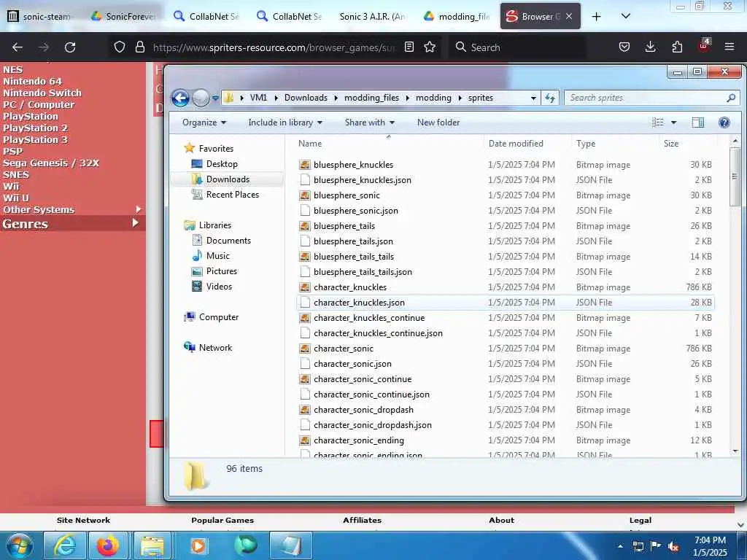Click the site padlock icon
The height and width of the screenshot is (560, 747).
coord(139,47)
